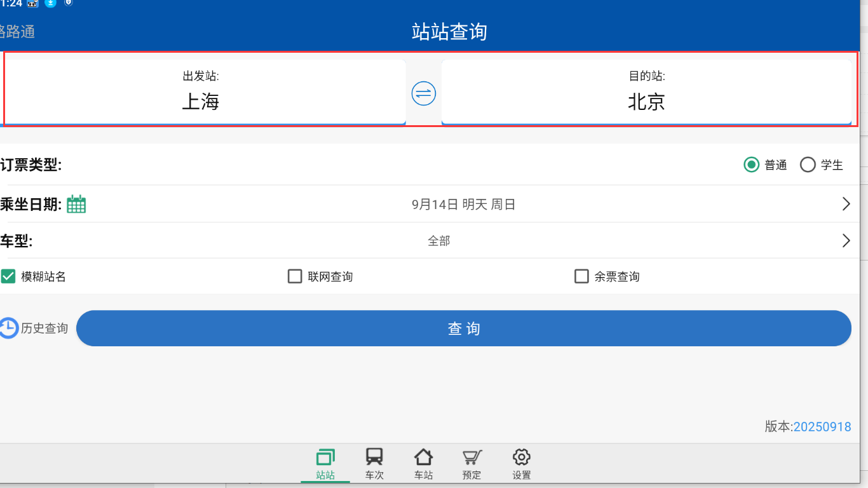Select the 普通 ticket type radio button
Screen dimensions: 868x488
[752, 165]
